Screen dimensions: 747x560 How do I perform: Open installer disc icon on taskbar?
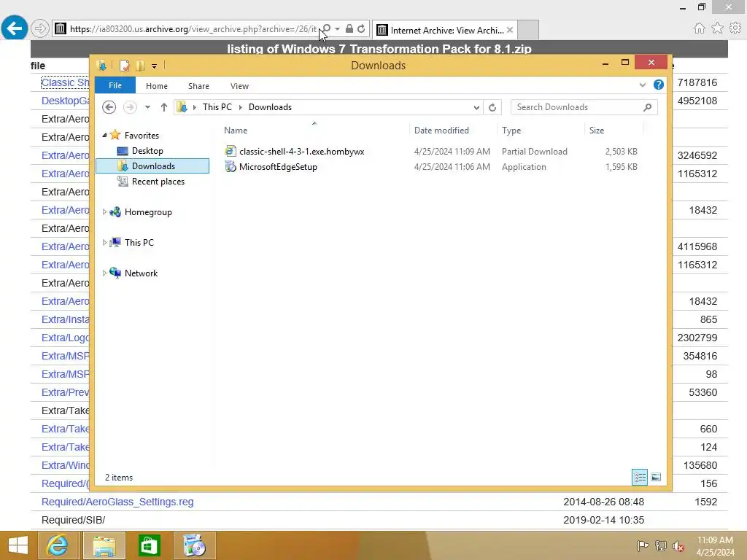(x=194, y=545)
